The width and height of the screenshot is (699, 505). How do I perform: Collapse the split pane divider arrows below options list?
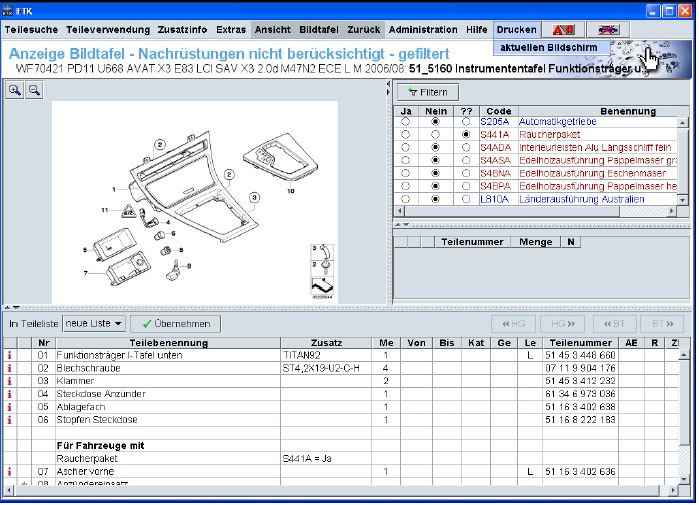pyautogui.click(x=400, y=226)
